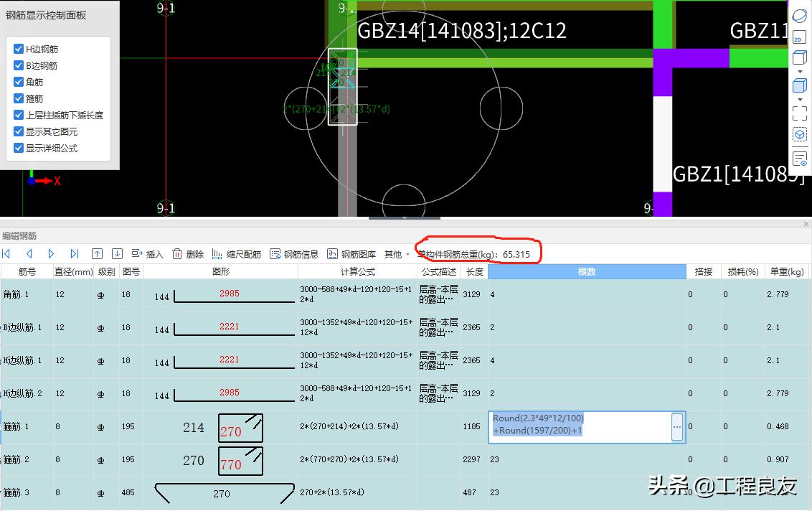Open 钢筋图库 rebar shape library
The image size is (812, 511).
click(351, 254)
